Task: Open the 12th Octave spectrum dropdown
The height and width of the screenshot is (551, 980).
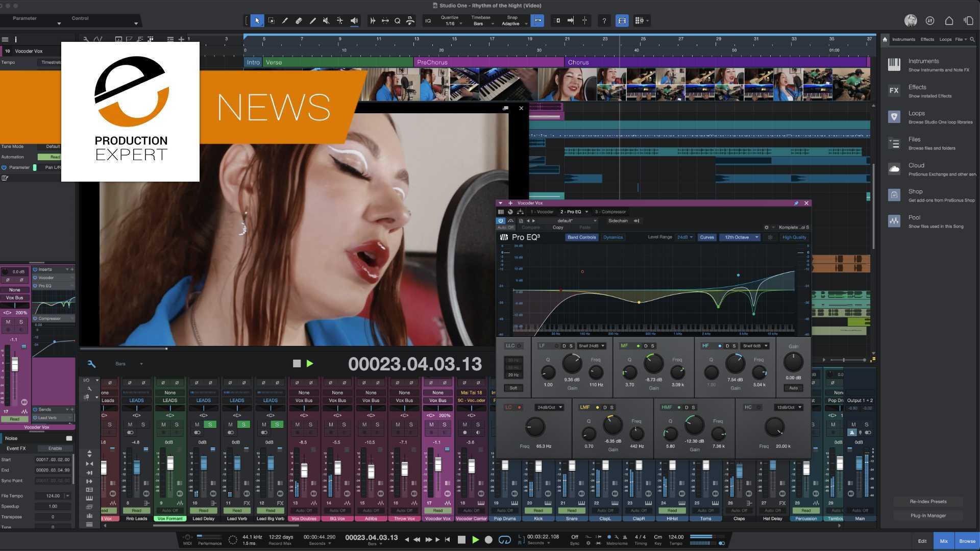Action: (740, 237)
